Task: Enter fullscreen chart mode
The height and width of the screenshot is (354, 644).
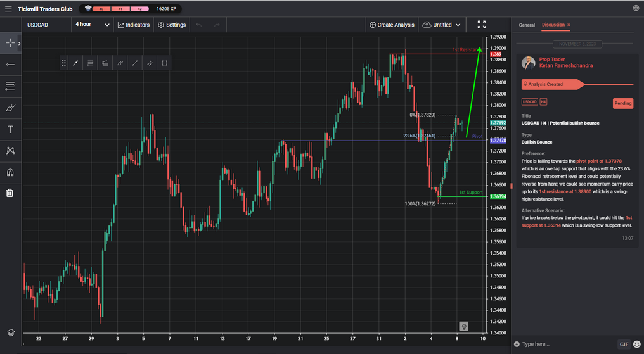Action: [x=481, y=25]
